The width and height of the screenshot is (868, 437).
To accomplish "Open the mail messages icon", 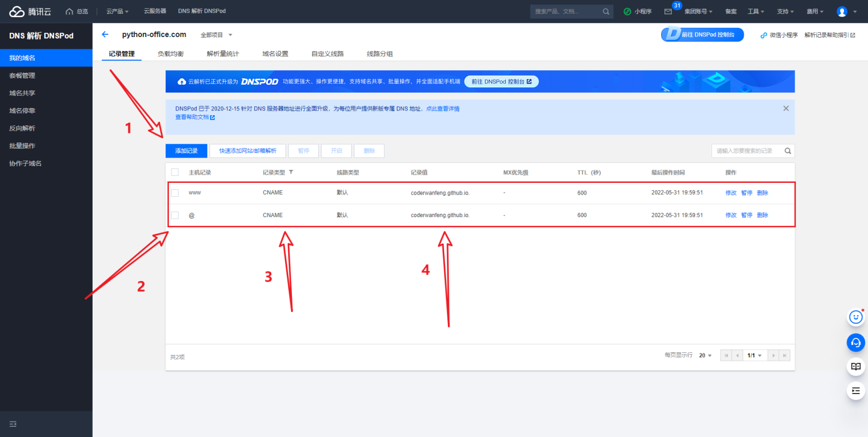I will 668,11.
